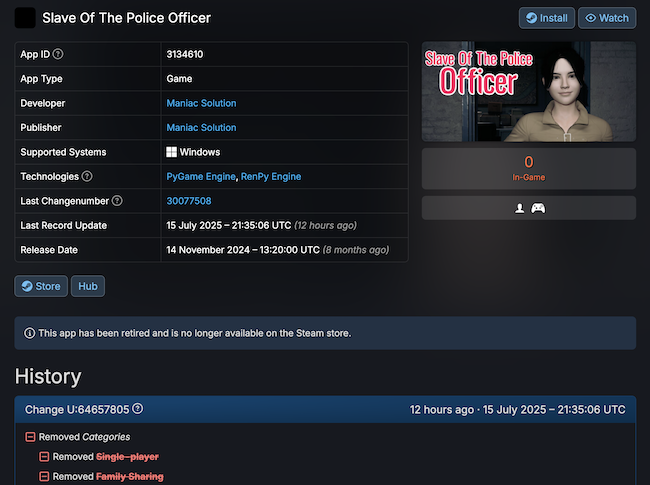Screen dimensions: 650x485
Task: Click the info icon in retired notice
Action: (29, 333)
